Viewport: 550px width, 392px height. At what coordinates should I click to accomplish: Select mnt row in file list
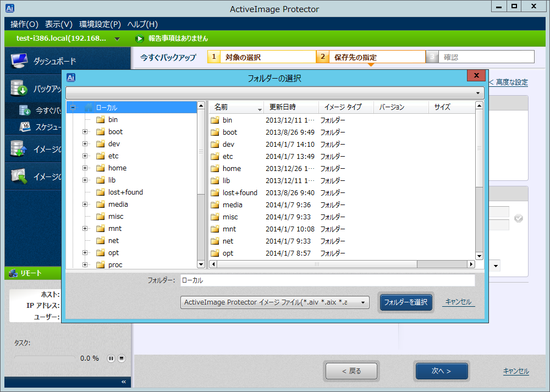click(x=342, y=229)
